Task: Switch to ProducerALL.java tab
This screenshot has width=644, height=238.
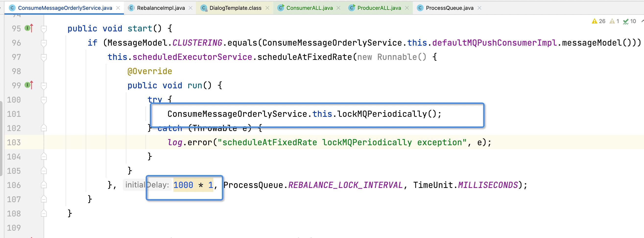Action: click(x=379, y=8)
